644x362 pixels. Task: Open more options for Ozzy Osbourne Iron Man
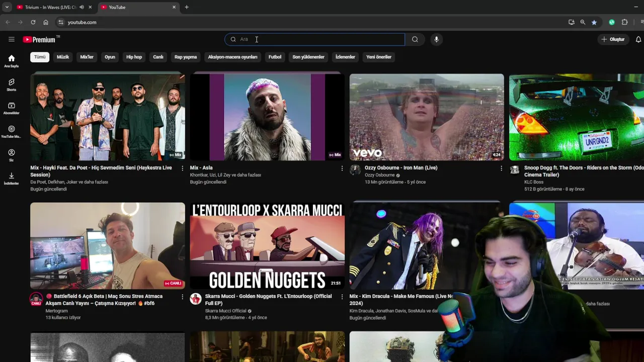coord(501,168)
